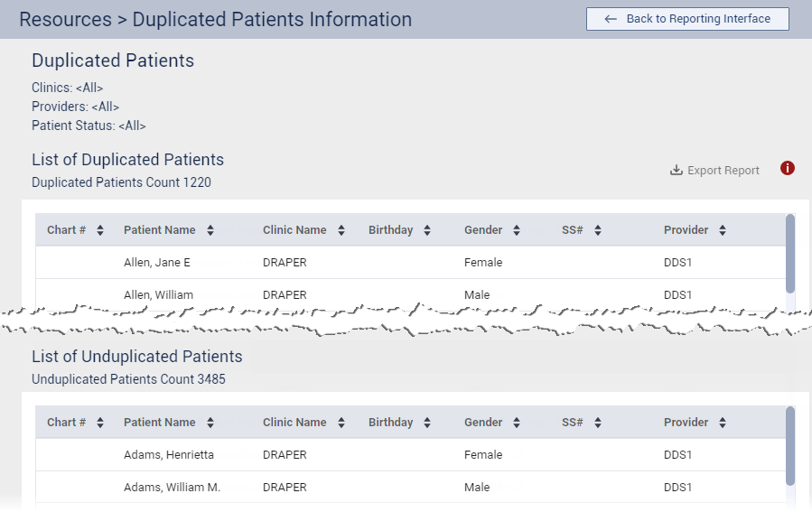Sort duplicated list by Clinic Name arrows
Image resolution: width=812 pixels, height=512 pixels.
coord(341,230)
